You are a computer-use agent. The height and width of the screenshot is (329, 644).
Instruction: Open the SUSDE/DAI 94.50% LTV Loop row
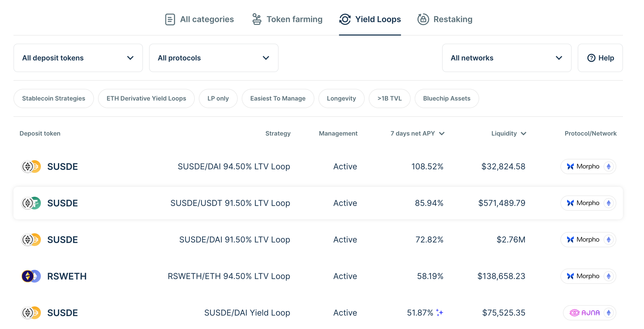[234, 167]
